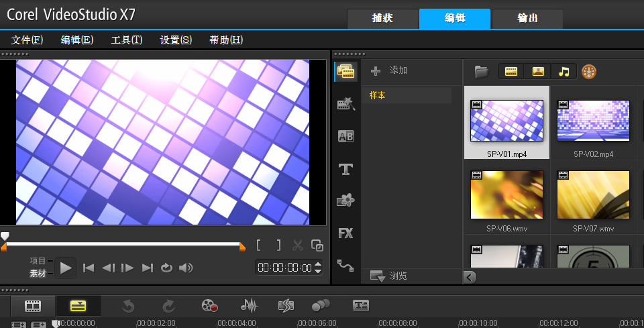
Task: Click the 00:00:06:00 timeline ruler mark
Action: point(317,323)
